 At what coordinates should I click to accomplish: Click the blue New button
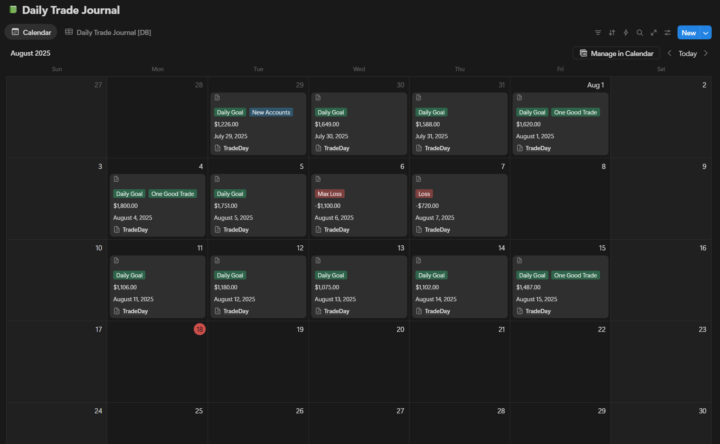(x=688, y=33)
